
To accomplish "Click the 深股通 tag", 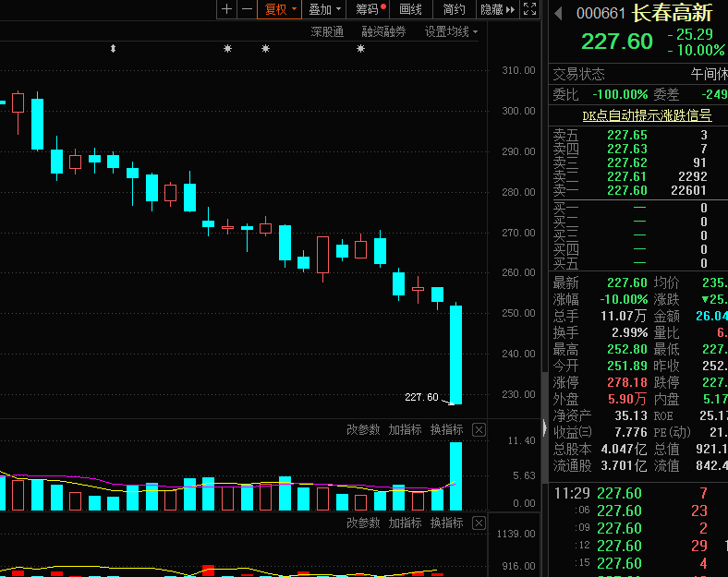I will point(327,32).
